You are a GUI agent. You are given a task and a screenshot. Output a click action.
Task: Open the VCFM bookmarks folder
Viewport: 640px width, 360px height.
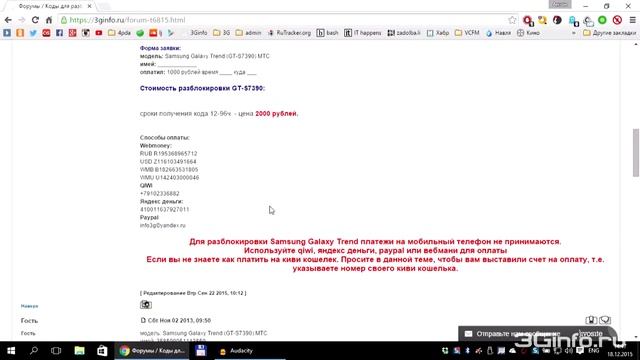pyautogui.click(x=467, y=33)
